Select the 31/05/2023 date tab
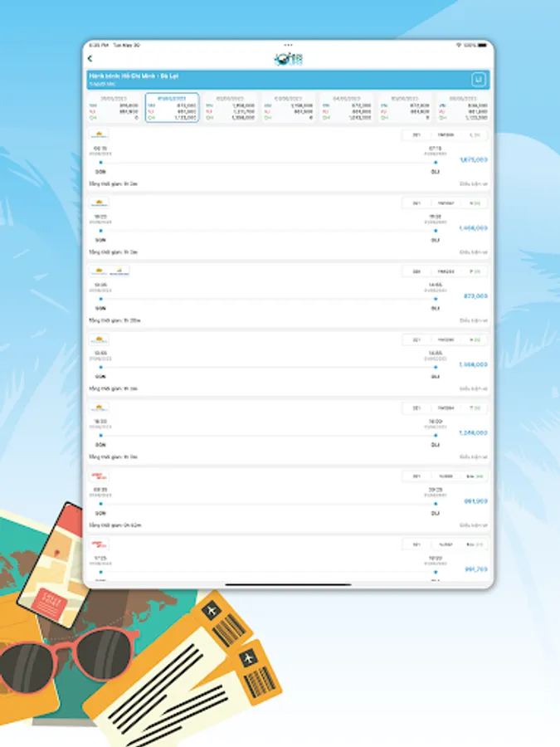The height and width of the screenshot is (747, 560). click(x=114, y=108)
